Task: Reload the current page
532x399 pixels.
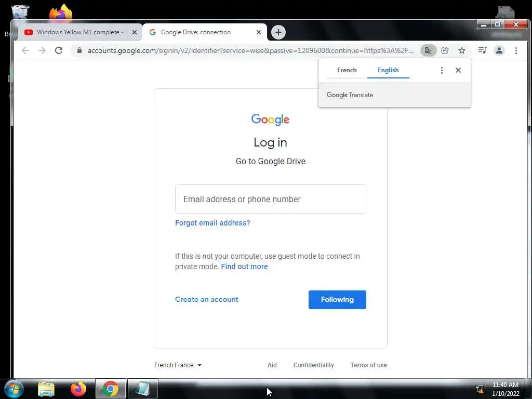Action: point(59,50)
